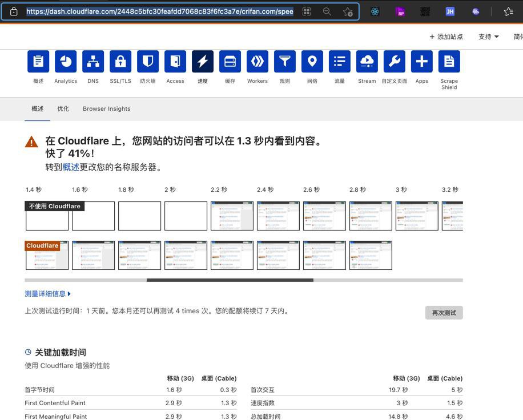Open the Analytics section icon
The height and width of the screenshot is (420, 523).
coord(66,61)
